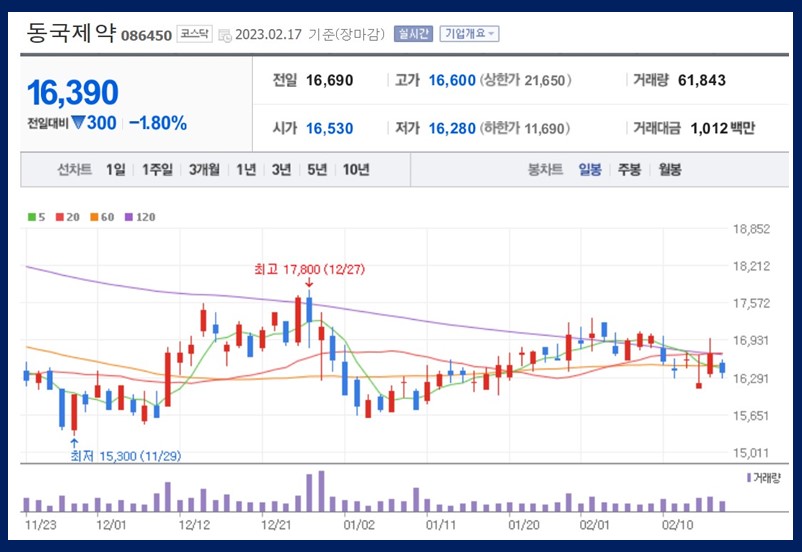Viewport: 802px width, 552px height.
Task: Click the 11/23 date axis label
Action: click(x=41, y=525)
